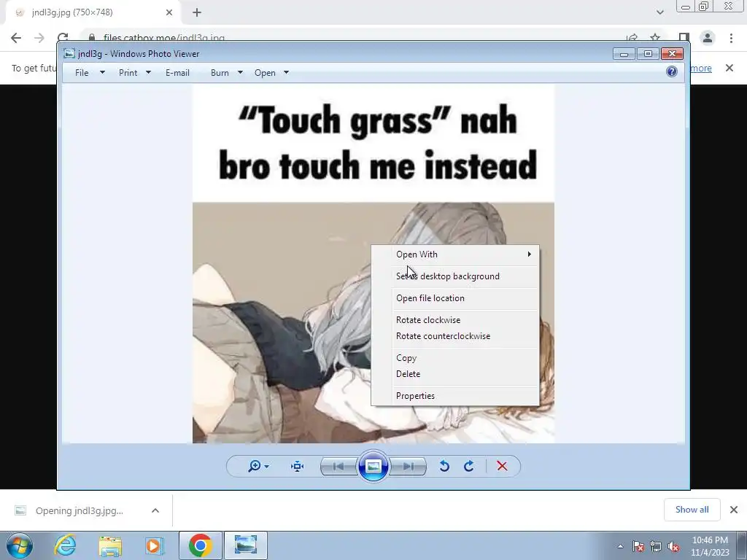
Task: Rotate the photo clockwise from the bottom toolbar
Action: click(469, 466)
